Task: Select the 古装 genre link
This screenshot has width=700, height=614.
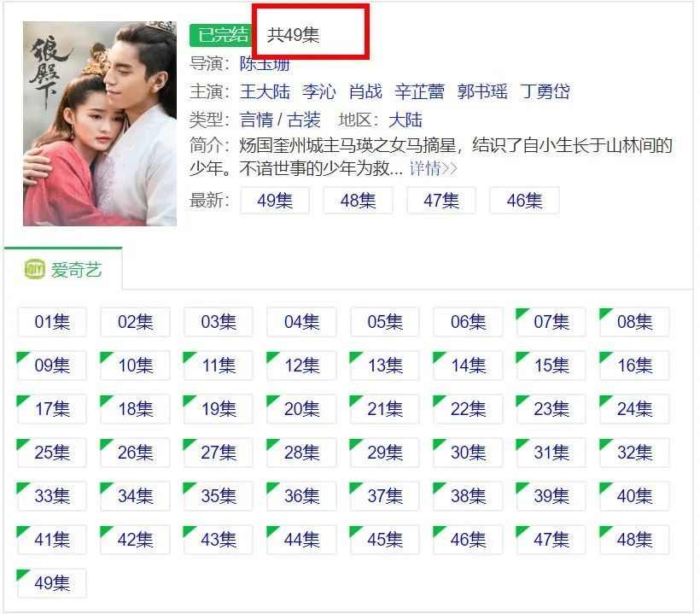Action: [304, 120]
